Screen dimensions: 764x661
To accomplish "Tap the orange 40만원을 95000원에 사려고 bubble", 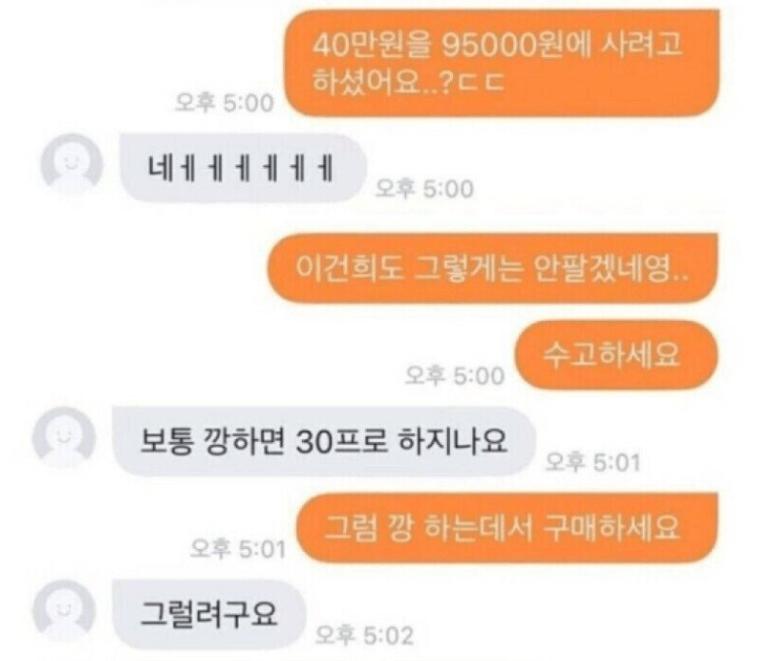I will (x=501, y=63).
